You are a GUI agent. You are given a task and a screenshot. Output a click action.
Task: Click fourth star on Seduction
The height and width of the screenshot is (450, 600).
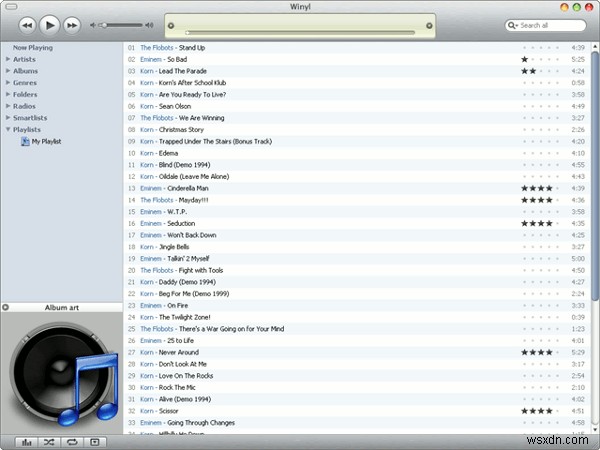549,223
